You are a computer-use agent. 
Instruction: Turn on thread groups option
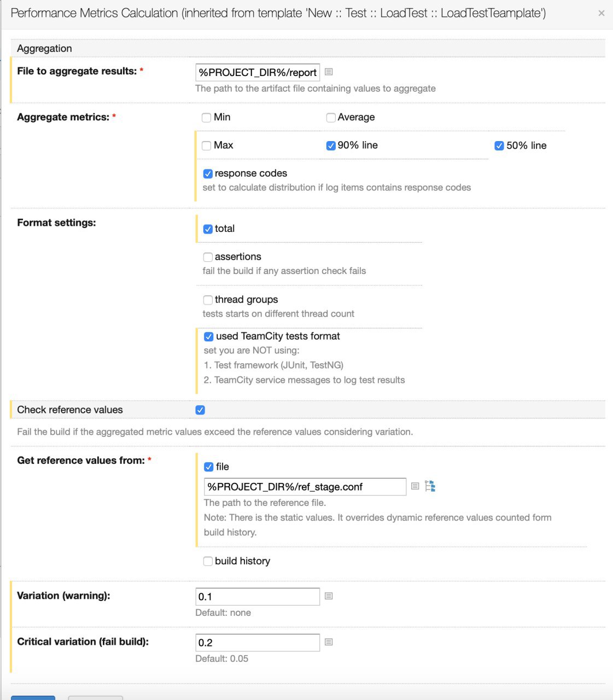click(x=208, y=300)
